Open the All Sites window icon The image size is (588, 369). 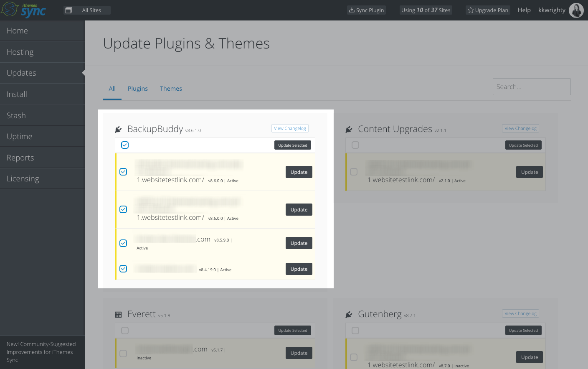pos(69,10)
